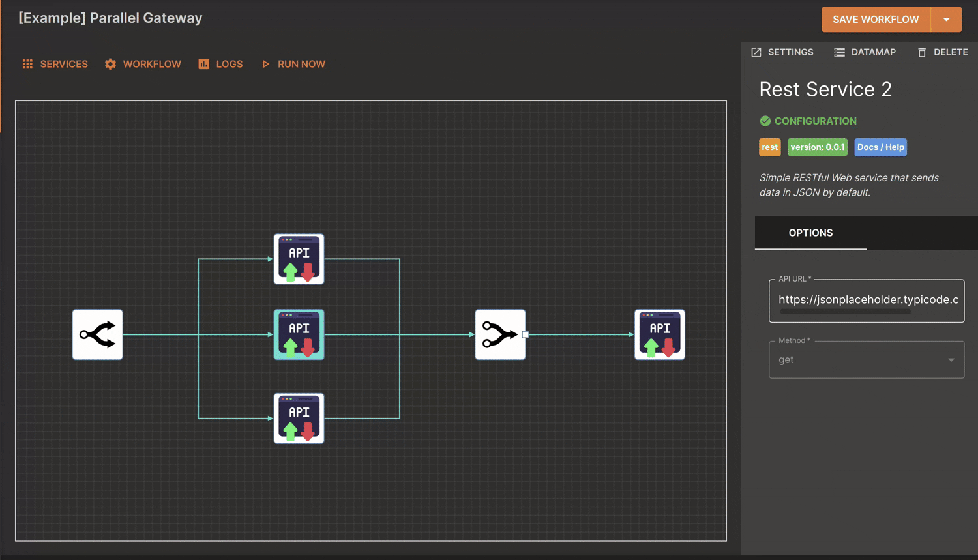Select the top API service node
The width and height of the screenshot is (978, 560).
click(x=299, y=259)
